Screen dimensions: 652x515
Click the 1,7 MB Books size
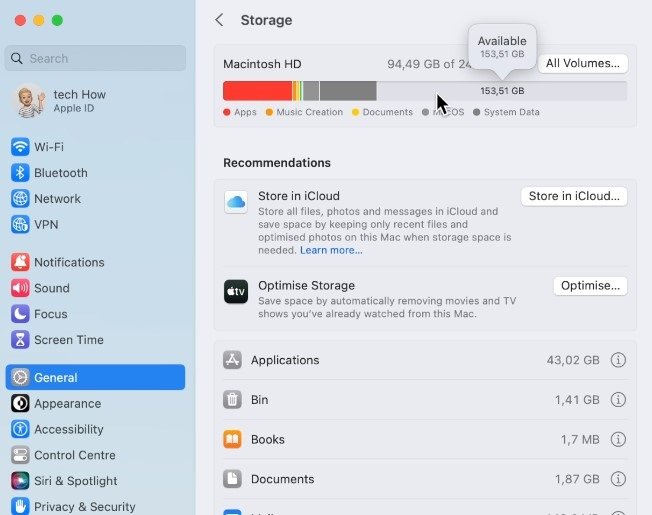(580, 439)
